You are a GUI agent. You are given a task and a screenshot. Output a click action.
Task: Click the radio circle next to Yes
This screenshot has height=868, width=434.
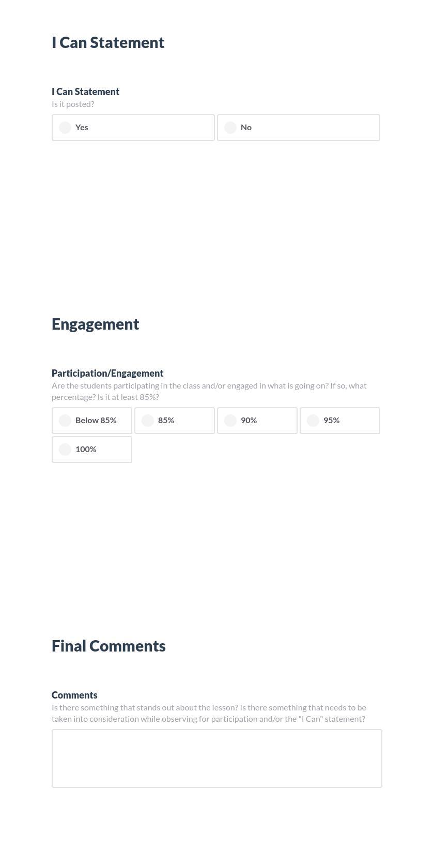coord(65,127)
